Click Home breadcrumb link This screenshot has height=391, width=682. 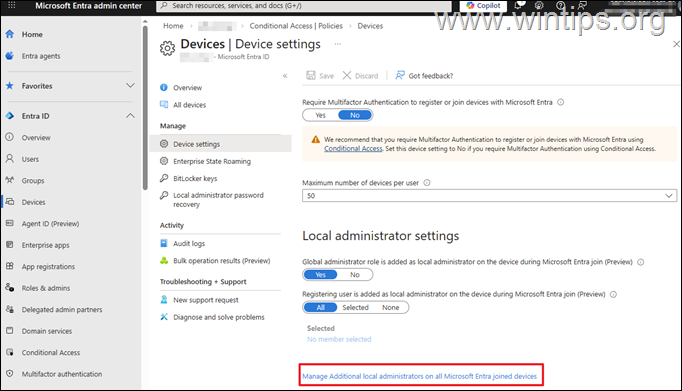[x=173, y=26]
